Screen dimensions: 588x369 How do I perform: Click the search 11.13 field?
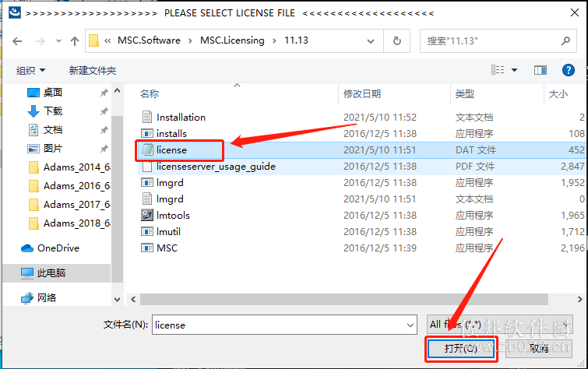(498, 40)
